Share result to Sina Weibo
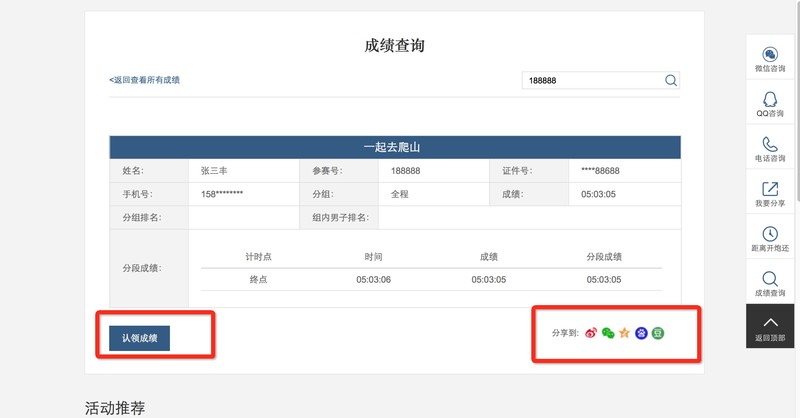This screenshot has height=418, width=800. (591, 332)
